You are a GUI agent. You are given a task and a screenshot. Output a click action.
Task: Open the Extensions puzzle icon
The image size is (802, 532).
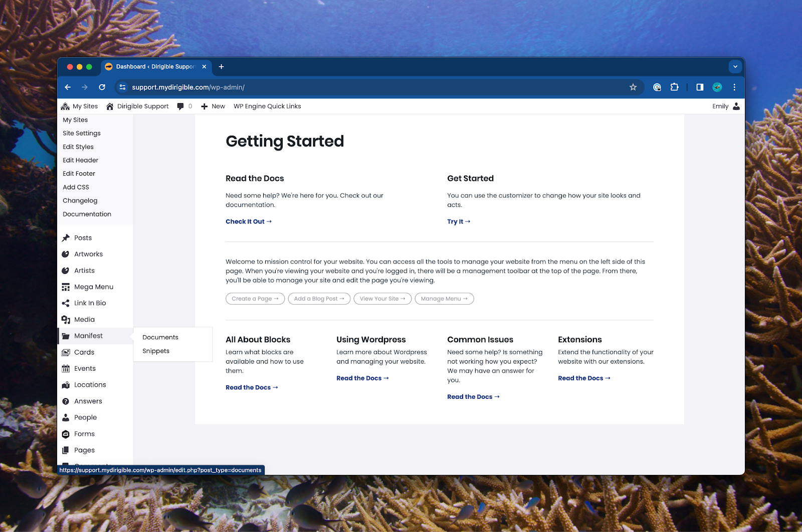[x=675, y=87]
